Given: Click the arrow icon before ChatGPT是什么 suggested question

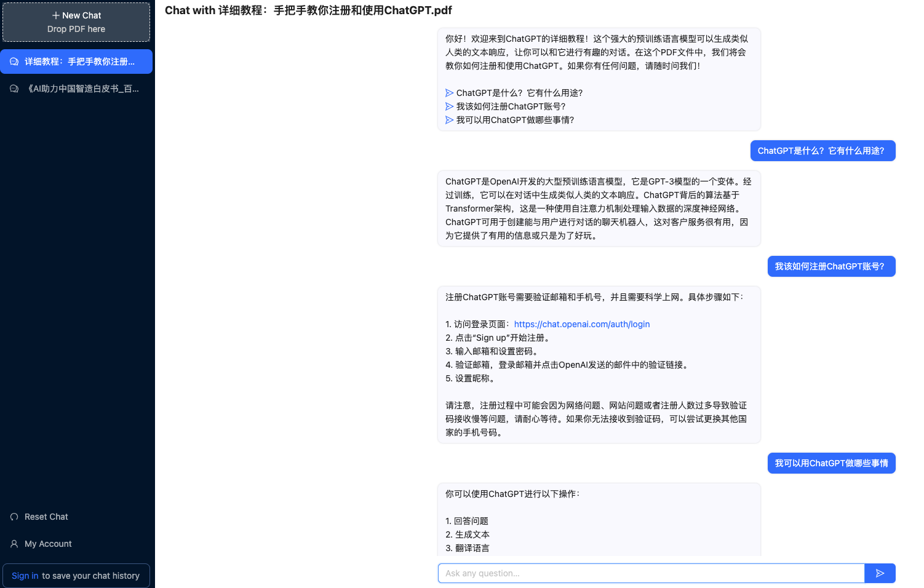Looking at the screenshot, I should pos(450,93).
